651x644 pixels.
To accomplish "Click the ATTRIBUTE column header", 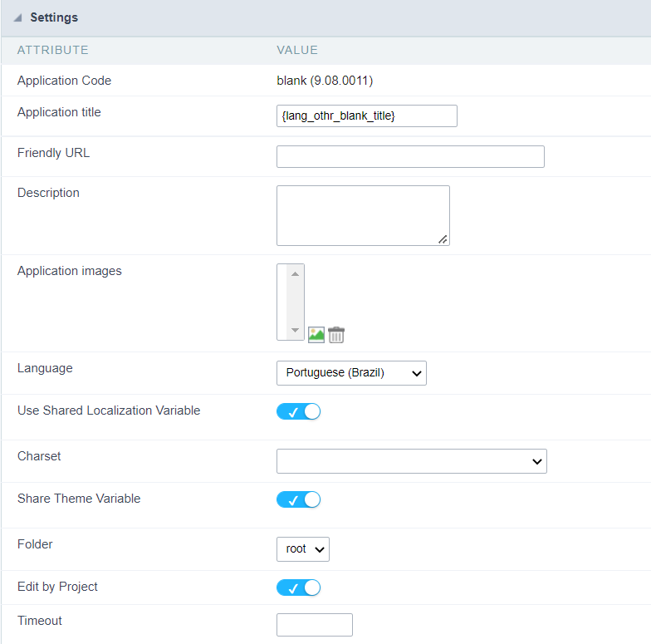I will (53, 50).
